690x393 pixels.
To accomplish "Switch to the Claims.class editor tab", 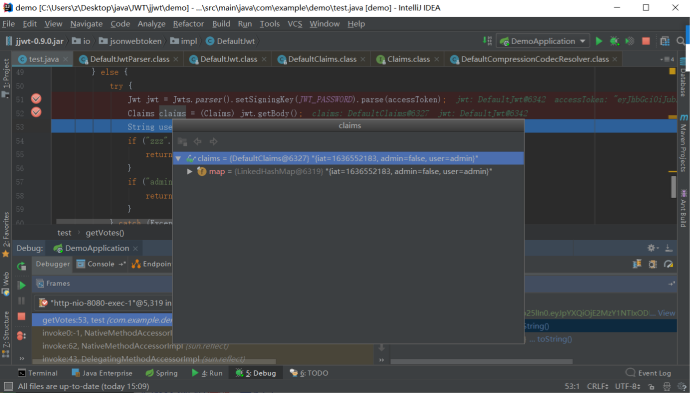I will tap(408, 59).
